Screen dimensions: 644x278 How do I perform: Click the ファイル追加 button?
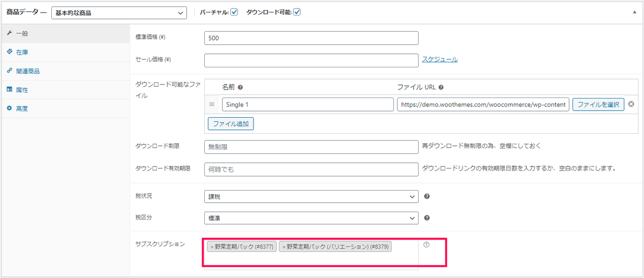[230, 123]
